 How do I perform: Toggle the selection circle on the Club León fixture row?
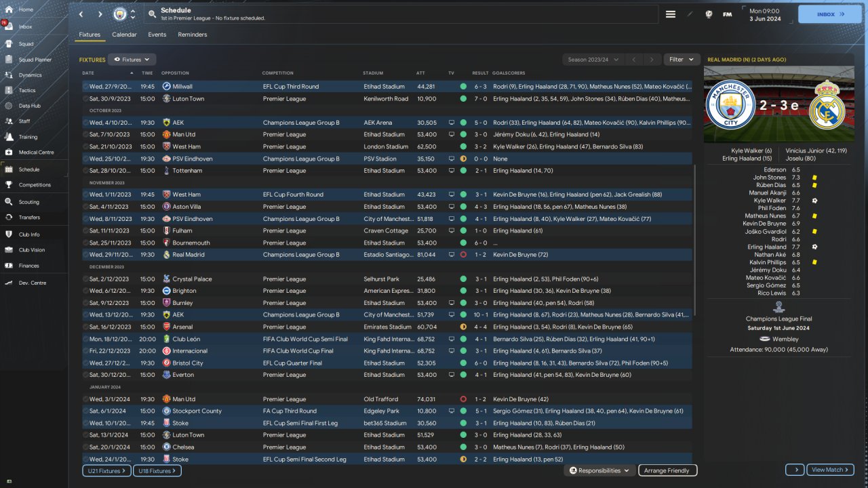pos(86,339)
